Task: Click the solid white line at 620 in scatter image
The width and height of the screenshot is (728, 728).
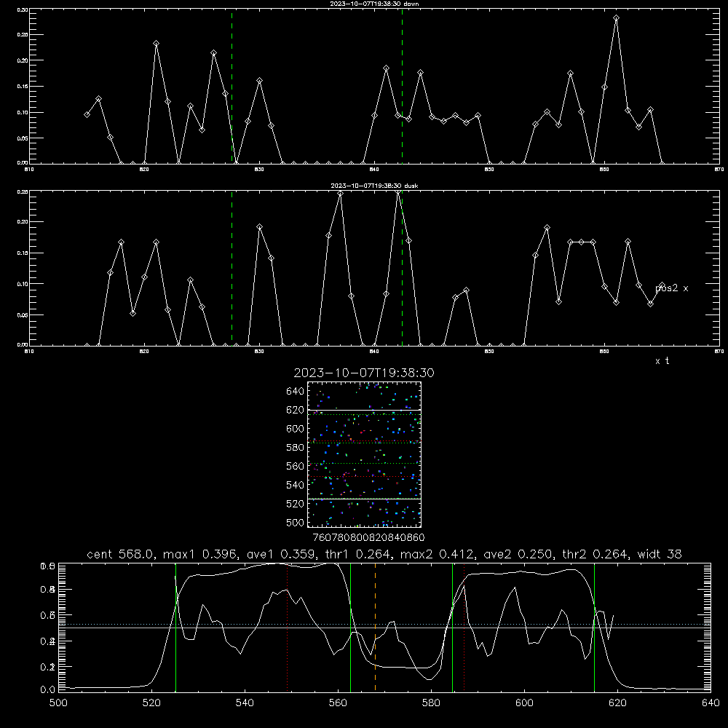Action: click(x=365, y=411)
